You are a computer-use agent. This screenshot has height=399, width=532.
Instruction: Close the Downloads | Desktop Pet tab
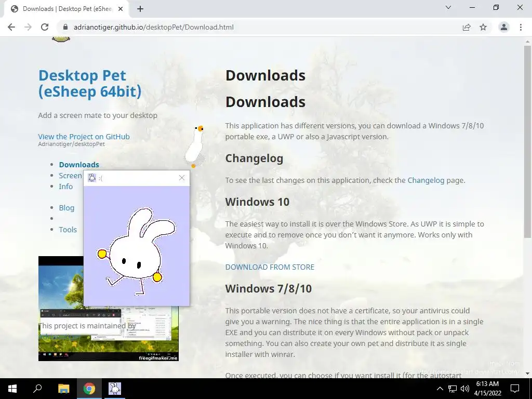coord(121,9)
